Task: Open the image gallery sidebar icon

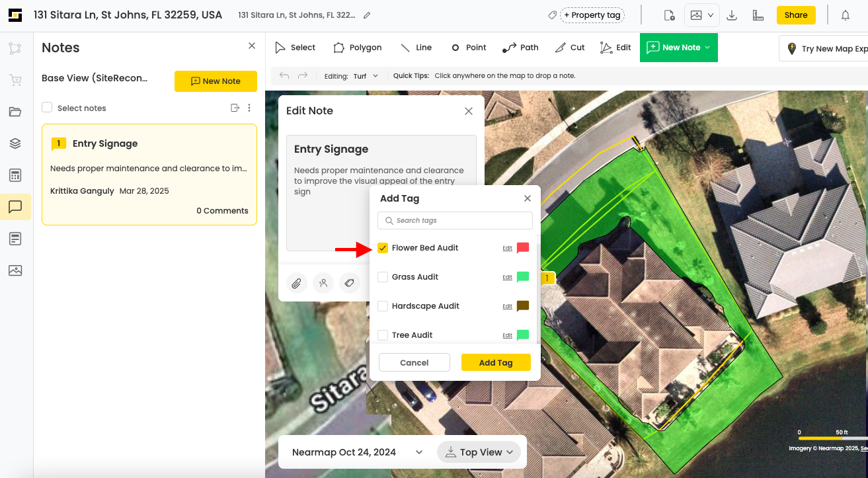Action: (15, 270)
